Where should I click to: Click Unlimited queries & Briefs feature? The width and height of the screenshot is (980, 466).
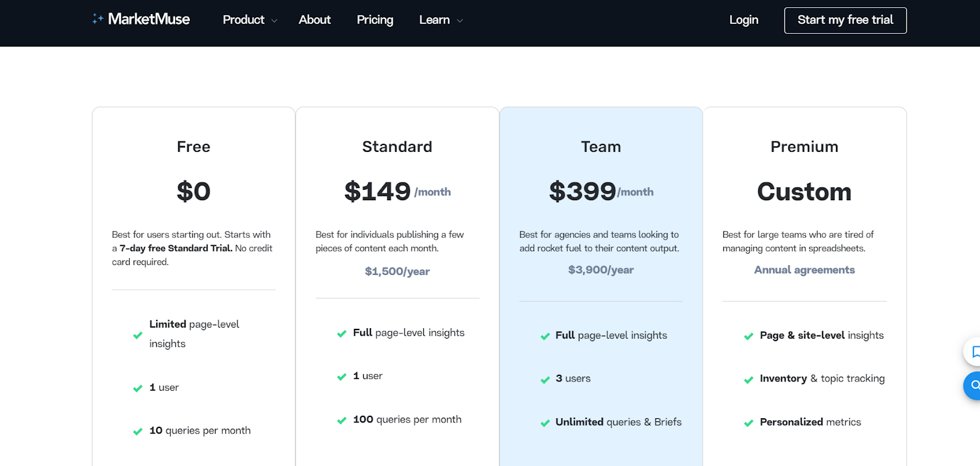(x=618, y=422)
